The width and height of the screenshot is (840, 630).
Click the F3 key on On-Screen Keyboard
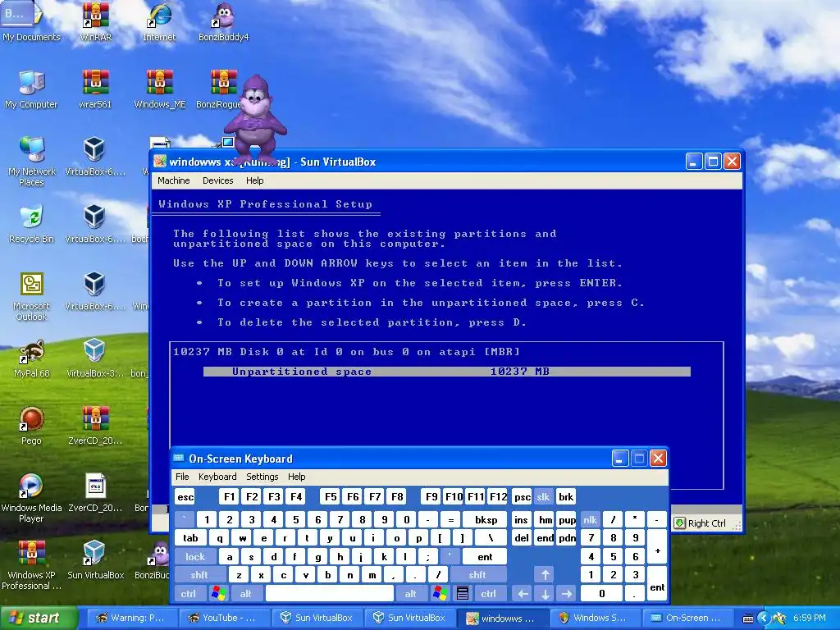click(274, 497)
